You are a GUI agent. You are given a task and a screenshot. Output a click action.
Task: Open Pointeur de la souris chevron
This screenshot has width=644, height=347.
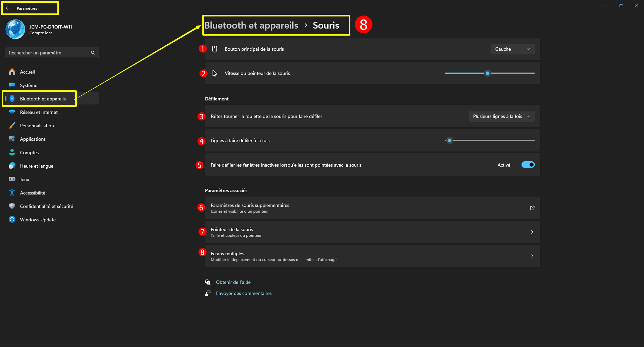(532, 232)
